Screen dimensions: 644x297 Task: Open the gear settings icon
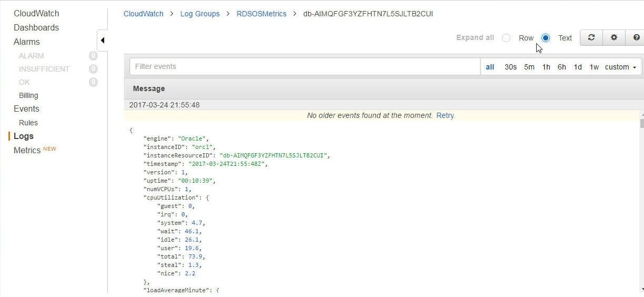(614, 37)
